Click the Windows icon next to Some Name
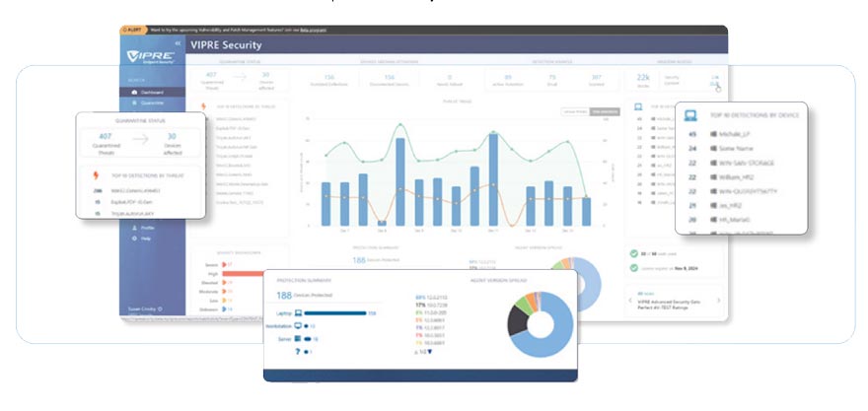Image resolution: width=868 pixels, height=411 pixels. click(x=713, y=148)
